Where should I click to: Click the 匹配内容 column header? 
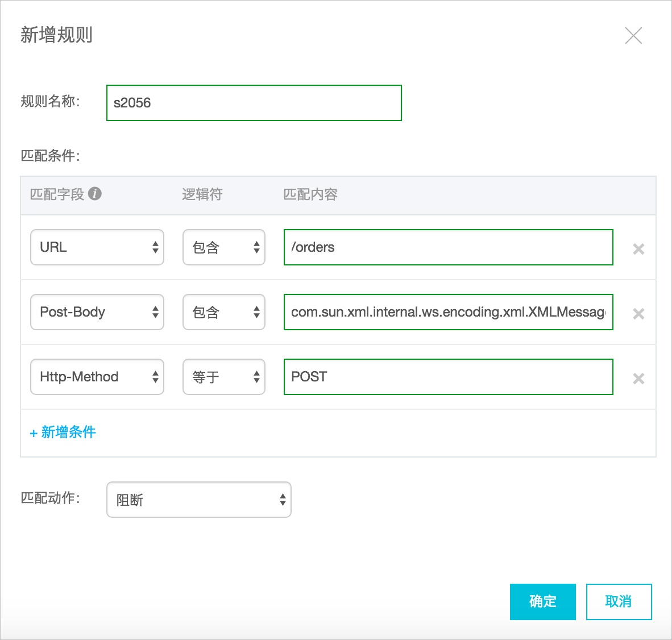[x=310, y=194]
